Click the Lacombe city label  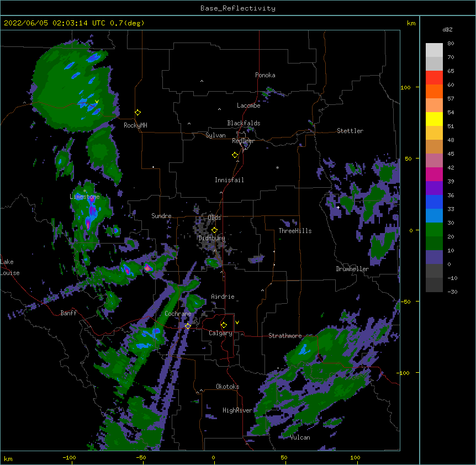(x=248, y=105)
